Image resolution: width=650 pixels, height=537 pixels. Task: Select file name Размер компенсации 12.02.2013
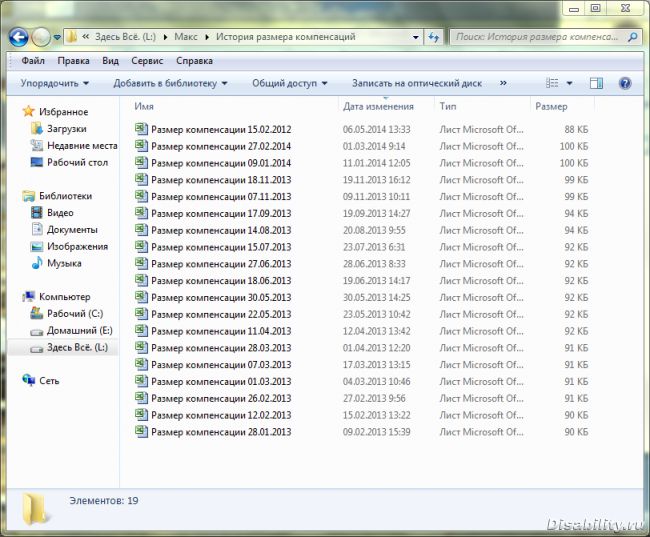tap(221, 415)
